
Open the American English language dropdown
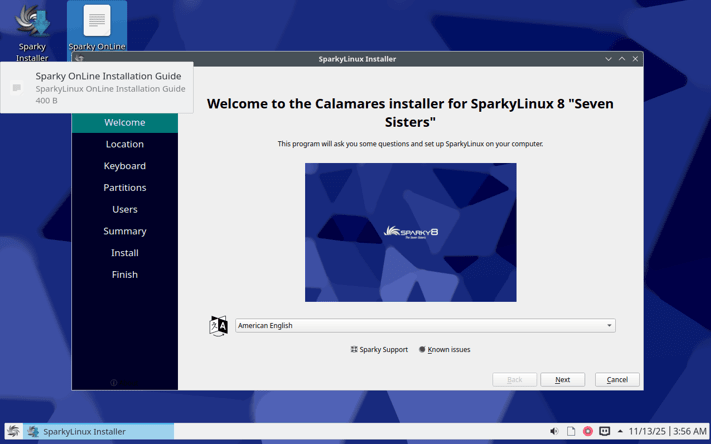click(425, 326)
